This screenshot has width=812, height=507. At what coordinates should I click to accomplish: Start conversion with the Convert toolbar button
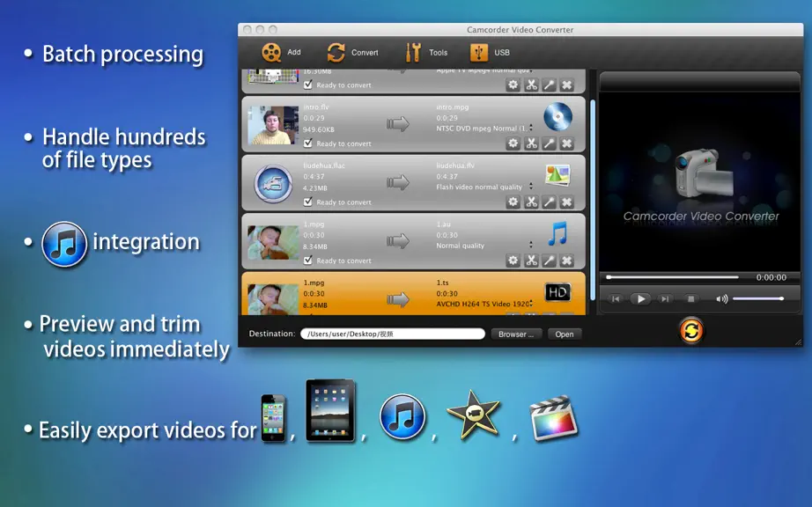coord(352,52)
